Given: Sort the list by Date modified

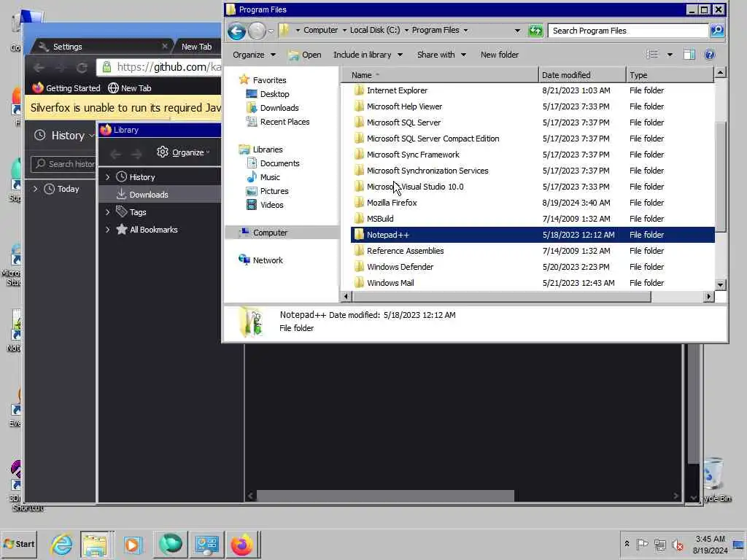Looking at the screenshot, I should click(x=582, y=75).
